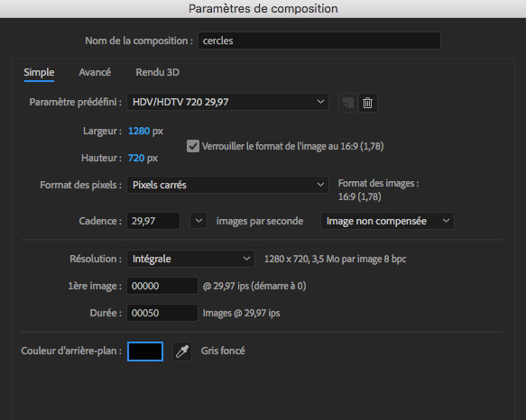Open the Format des pixels dropdown
Viewport: 526px width, 420px height.
pyautogui.click(x=227, y=185)
